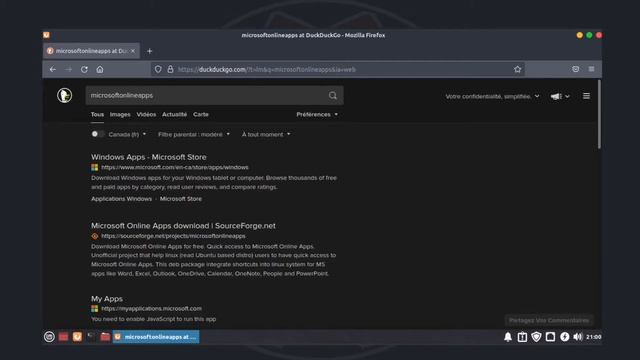This screenshot has height=360, width=640.
Task: Open the My Apps result
Action: coord(107,299)
